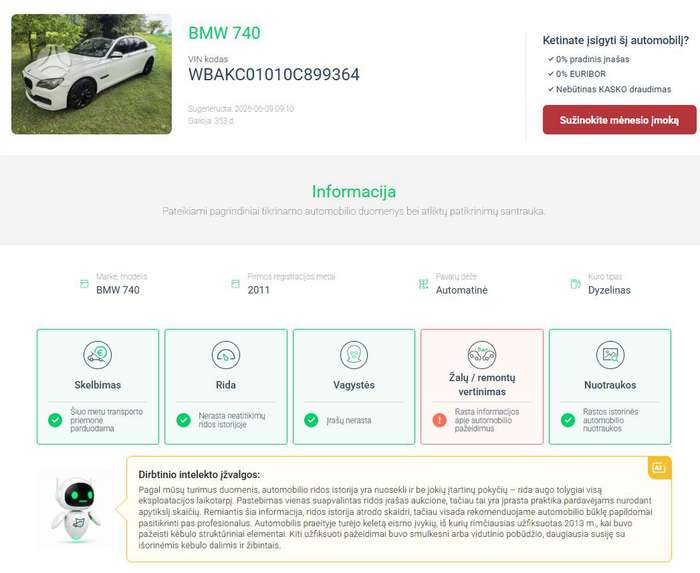Click the Žalų / remontų crash icon
The height and width of the screenshot is (573, 700).
point(482,355)
